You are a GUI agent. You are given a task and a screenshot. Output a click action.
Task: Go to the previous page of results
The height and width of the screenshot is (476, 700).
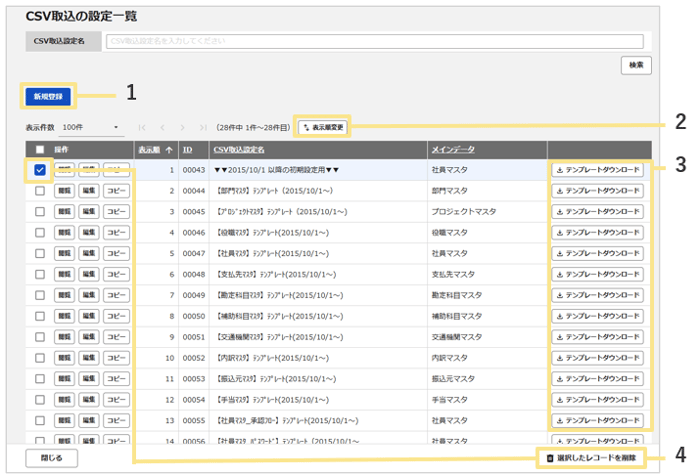click(x=162, y=128)
